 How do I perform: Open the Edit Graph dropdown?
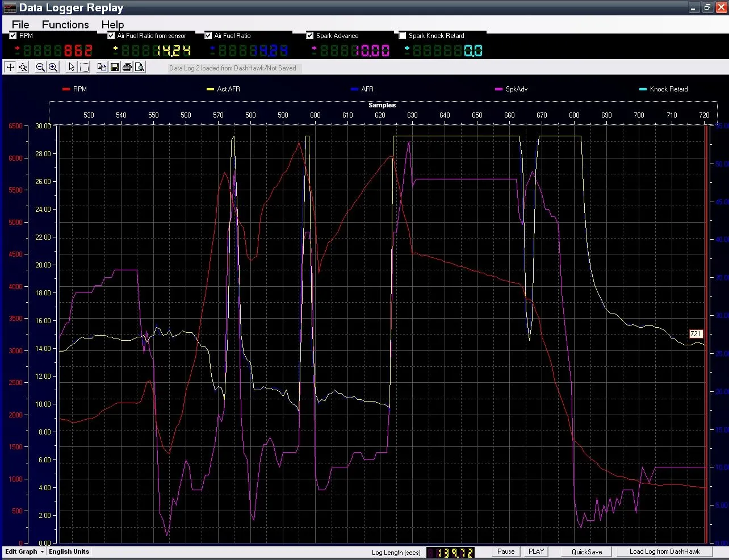click(x=24, y=551)
